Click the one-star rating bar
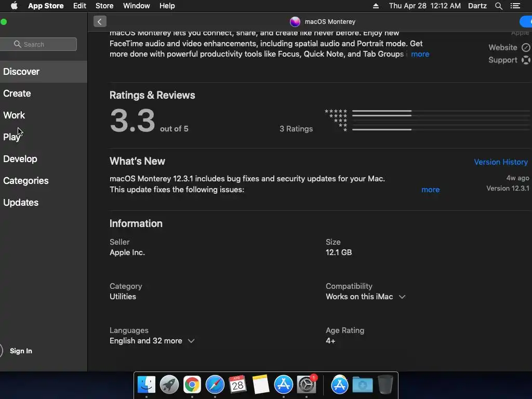Viewport: 532px width, 399px height. click(441, 129)
